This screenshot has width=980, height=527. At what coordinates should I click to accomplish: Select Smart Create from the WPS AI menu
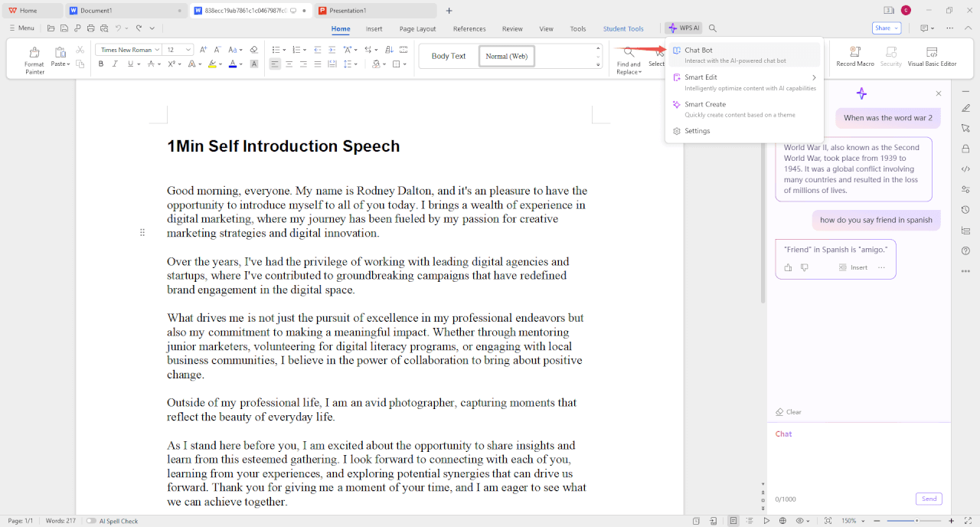705,104
